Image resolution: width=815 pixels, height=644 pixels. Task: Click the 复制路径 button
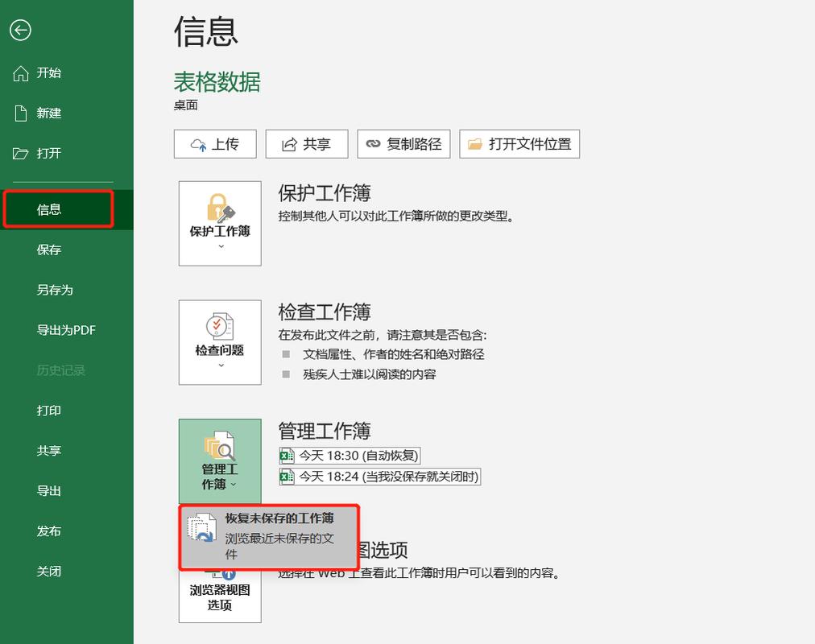403,144
